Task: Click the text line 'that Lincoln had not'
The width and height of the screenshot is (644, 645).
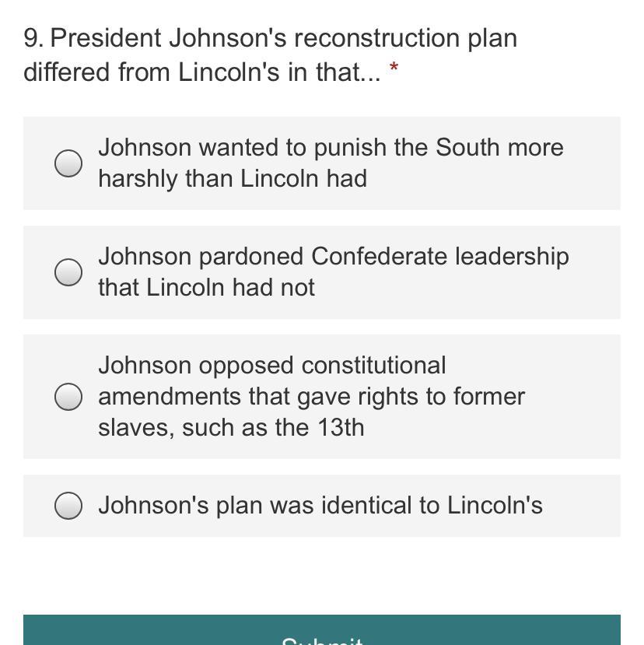Action: point(206,287)
